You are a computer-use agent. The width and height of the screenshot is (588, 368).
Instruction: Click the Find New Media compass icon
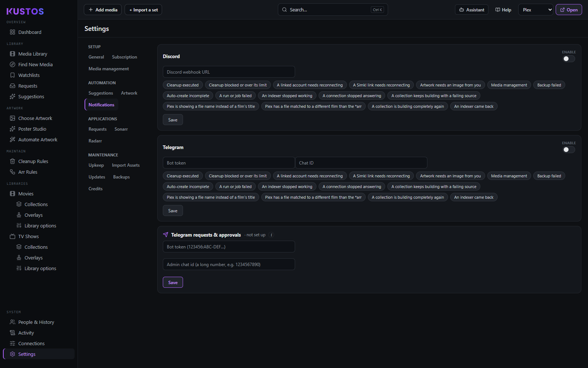tap(12, 64)
